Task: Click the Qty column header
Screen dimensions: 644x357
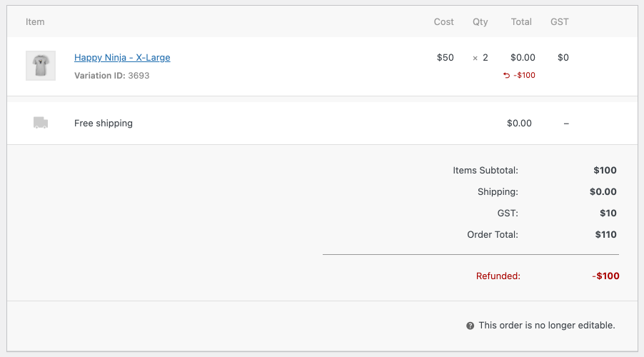Action: 481,22
